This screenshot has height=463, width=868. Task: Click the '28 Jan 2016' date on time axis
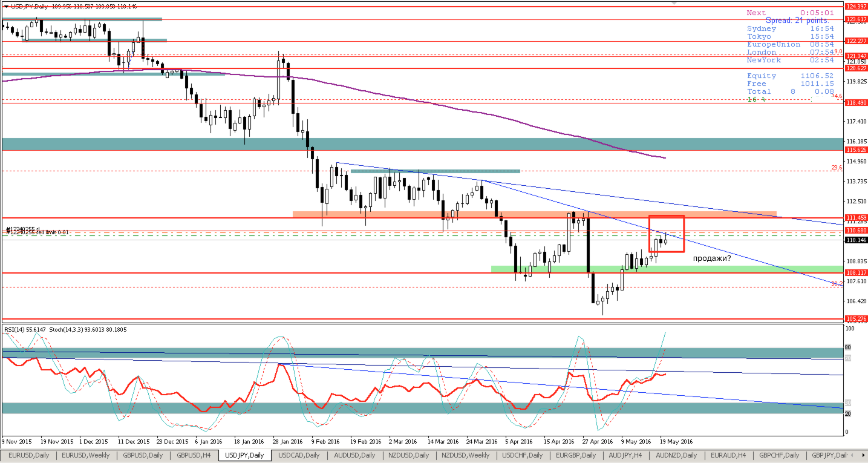point(289,441)
